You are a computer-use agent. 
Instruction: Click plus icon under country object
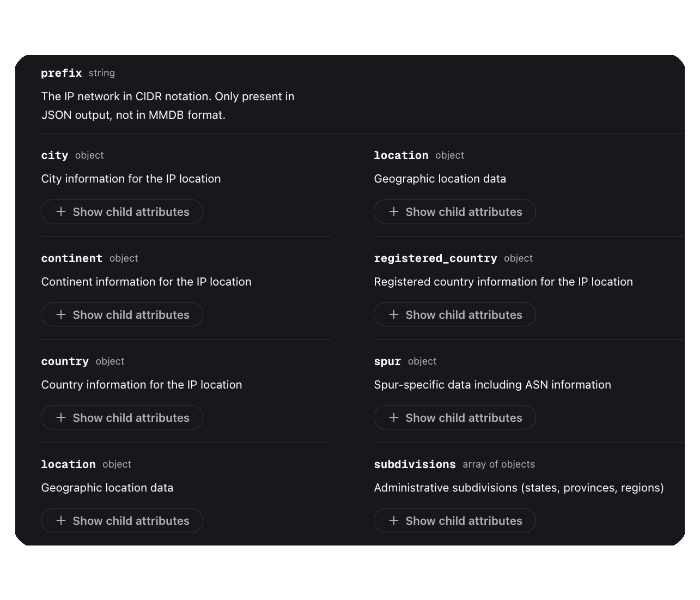[x=61, y=417]
